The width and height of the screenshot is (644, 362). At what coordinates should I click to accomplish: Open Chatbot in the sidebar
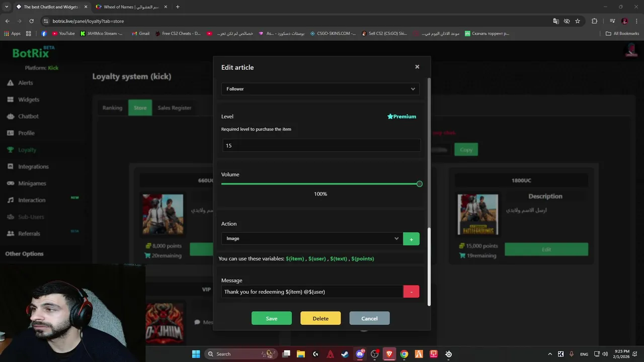(28, 116)
